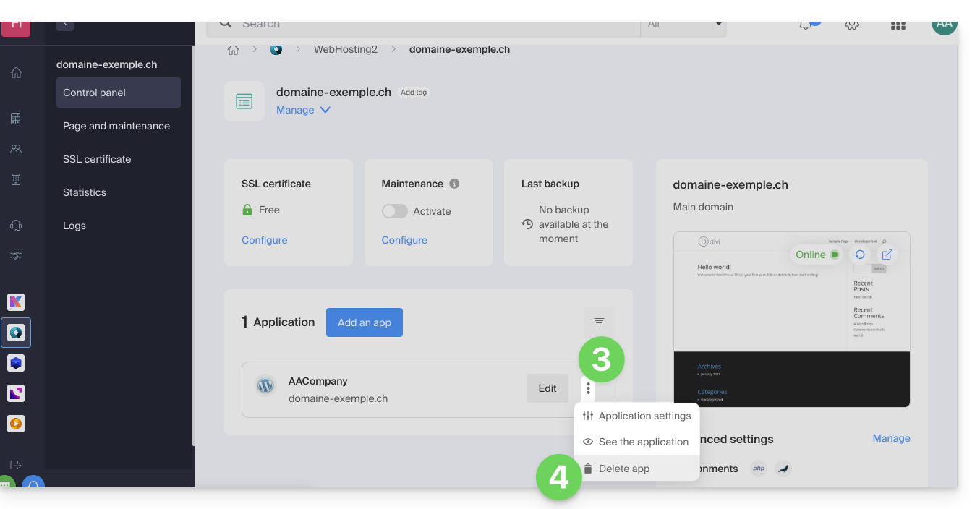Expand the Manage dropdown under domain name
The image size is (980, 509).
303,110
